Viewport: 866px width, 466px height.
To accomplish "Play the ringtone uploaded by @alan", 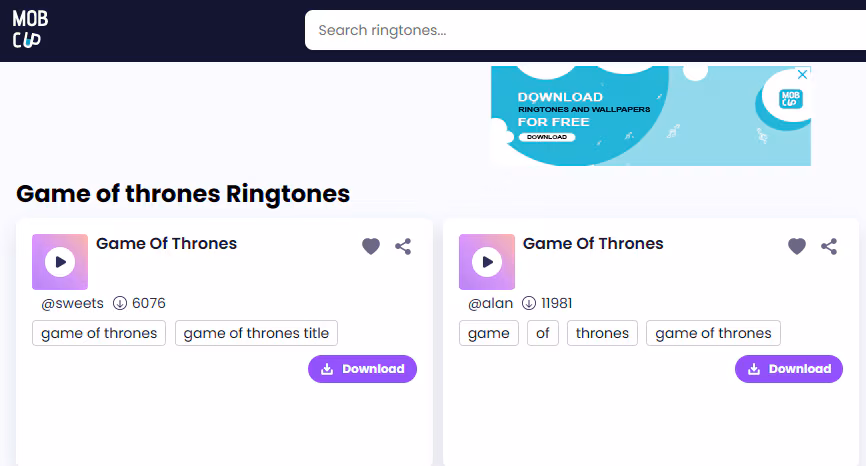I will 487,262.
